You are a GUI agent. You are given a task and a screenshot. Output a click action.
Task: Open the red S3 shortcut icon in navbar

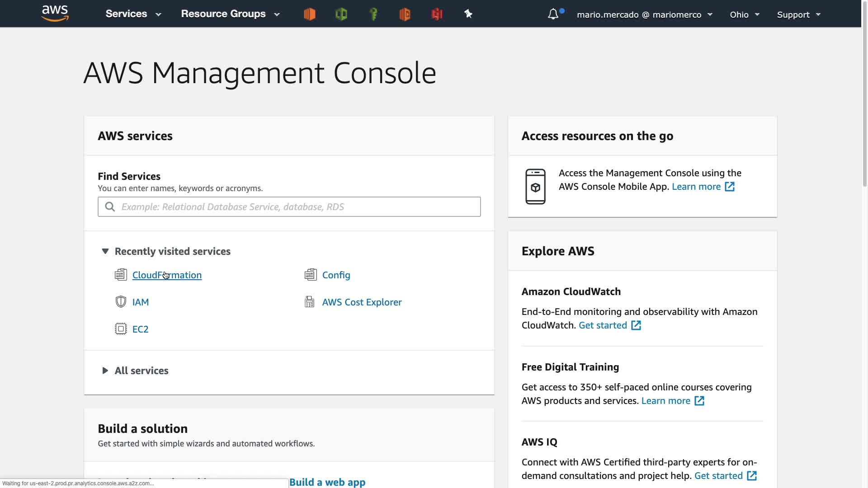[x=437, y=14]
